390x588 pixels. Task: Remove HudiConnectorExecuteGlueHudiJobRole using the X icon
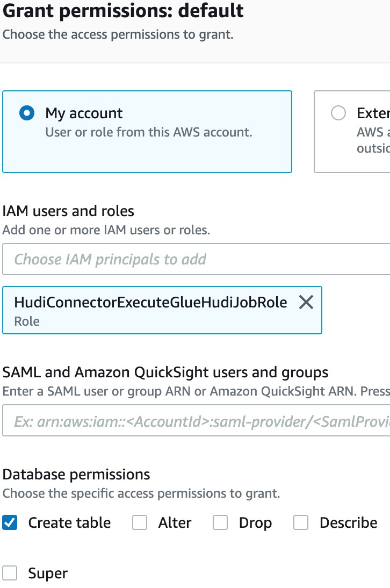tap(306, 302)
